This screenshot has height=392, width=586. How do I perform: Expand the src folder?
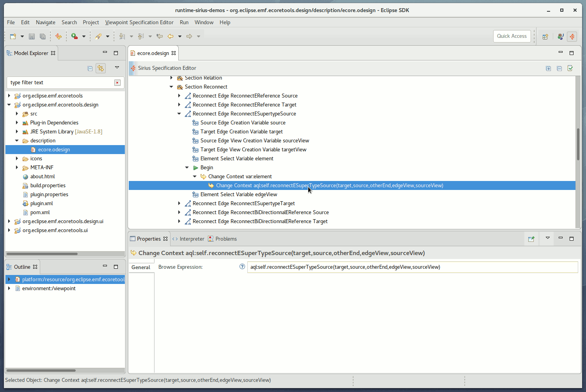tap(17, 114)
